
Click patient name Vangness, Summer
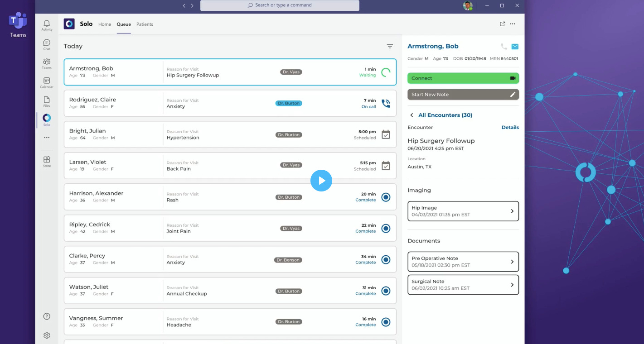tap(96, 318)
